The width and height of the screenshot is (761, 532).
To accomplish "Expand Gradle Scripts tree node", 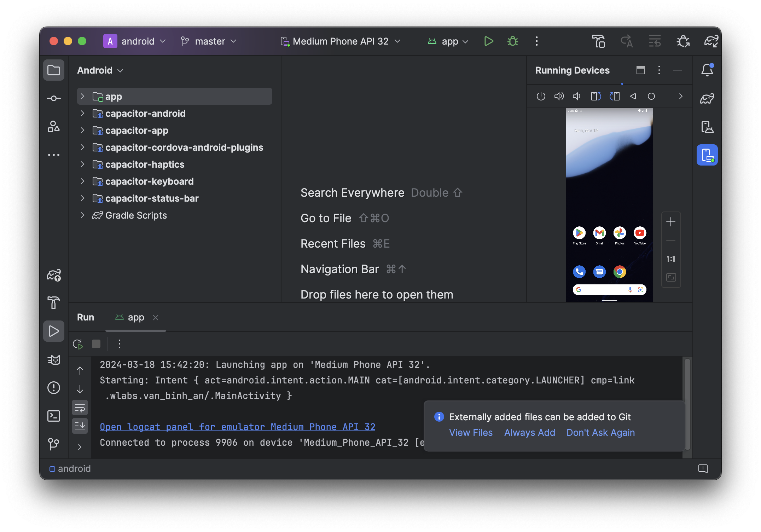I will (82, 215).
